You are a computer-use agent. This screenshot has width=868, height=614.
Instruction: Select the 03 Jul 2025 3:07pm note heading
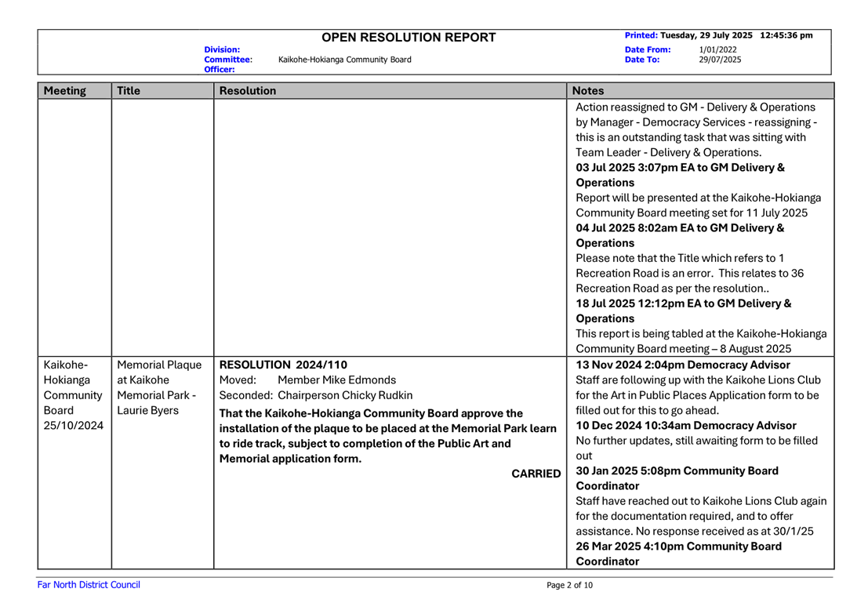point(681,175)
